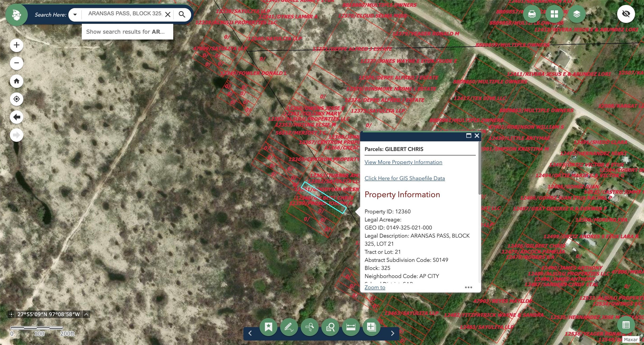
Task: Open the Layer List icon
Action: tap(577, 14)
